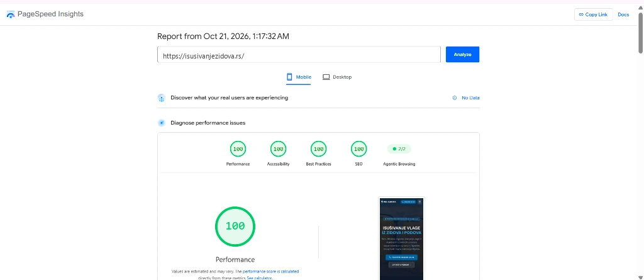Click the SEO label text
This screenshot has width=644, height=280.
(358, 164)
